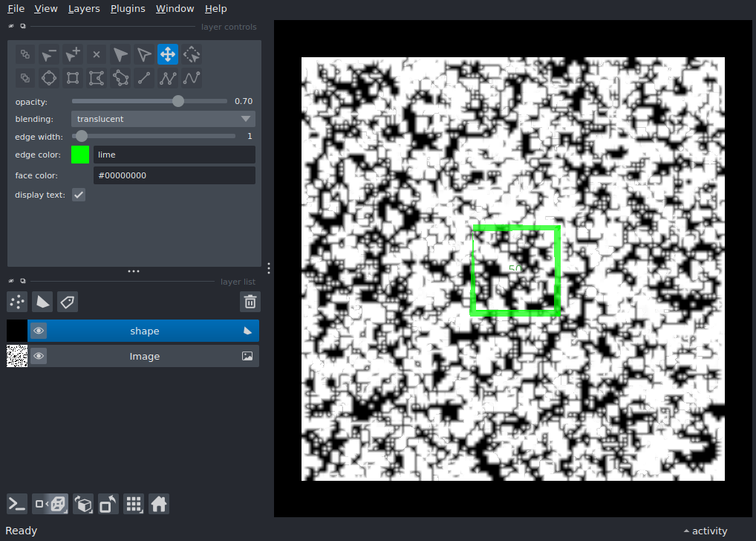Toggle visibility of the Image layer
Viewport: 756px width, 541px height.
39,357
